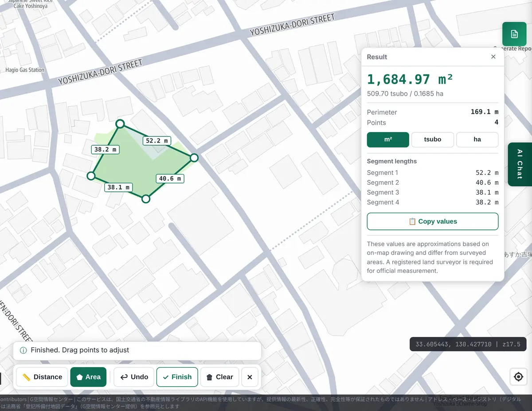Click the 52.2 m map segment label
Image resolution: width=532 pixels, height=411 pixels.
pyautogui.click(x=157, y=141)
